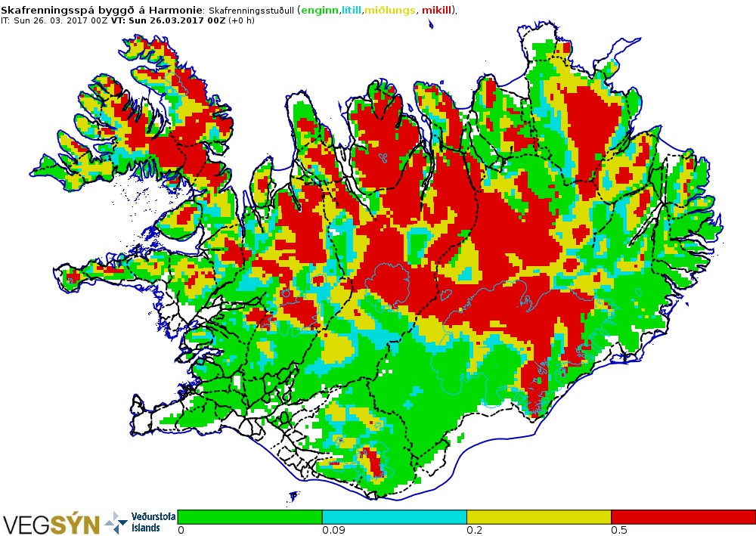Click the legend value '0.09'

333,531
